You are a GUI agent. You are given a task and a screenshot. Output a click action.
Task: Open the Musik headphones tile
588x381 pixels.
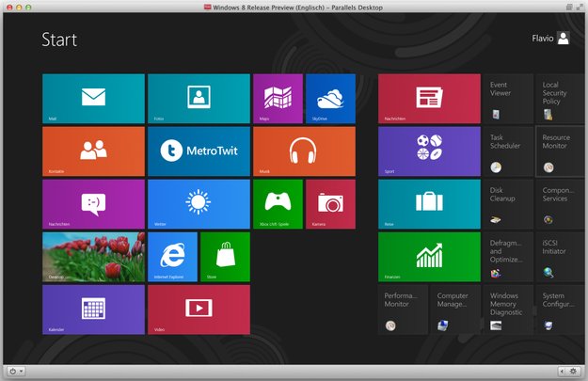coord(304,151)
